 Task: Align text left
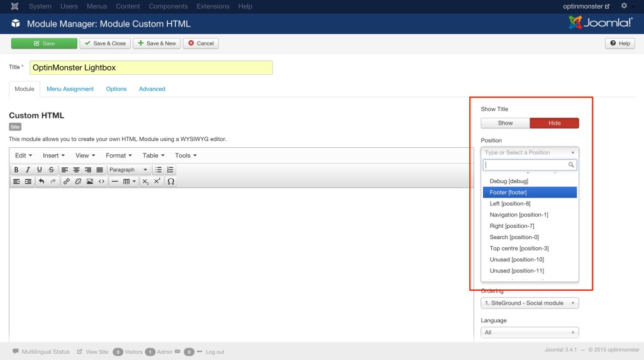coord(65,170)
